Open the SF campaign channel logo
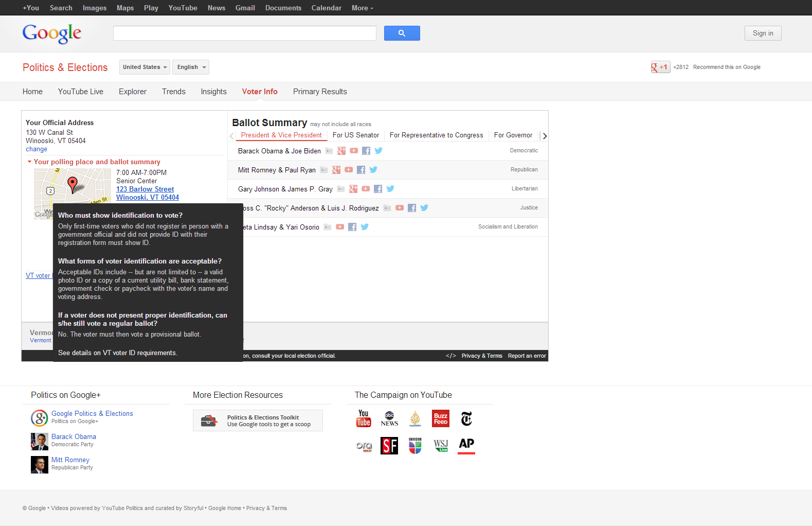This screenshot has height=526, width=812. pos(389,446)
